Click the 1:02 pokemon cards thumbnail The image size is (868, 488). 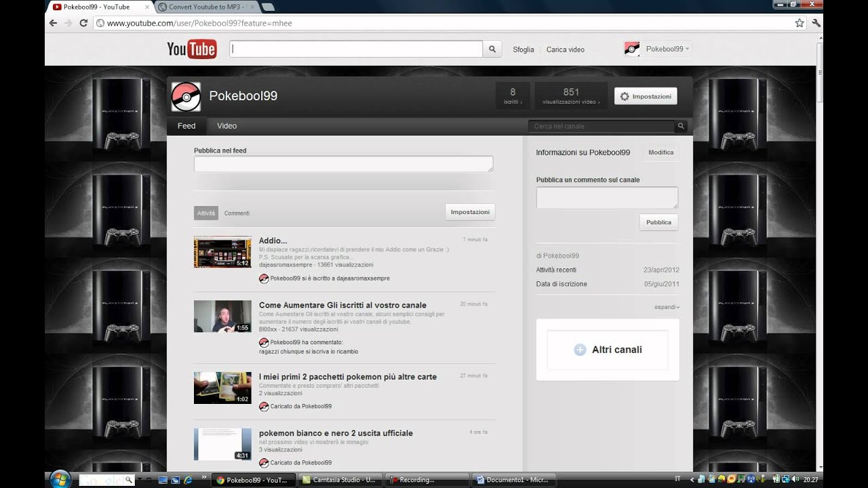[222, 388]
